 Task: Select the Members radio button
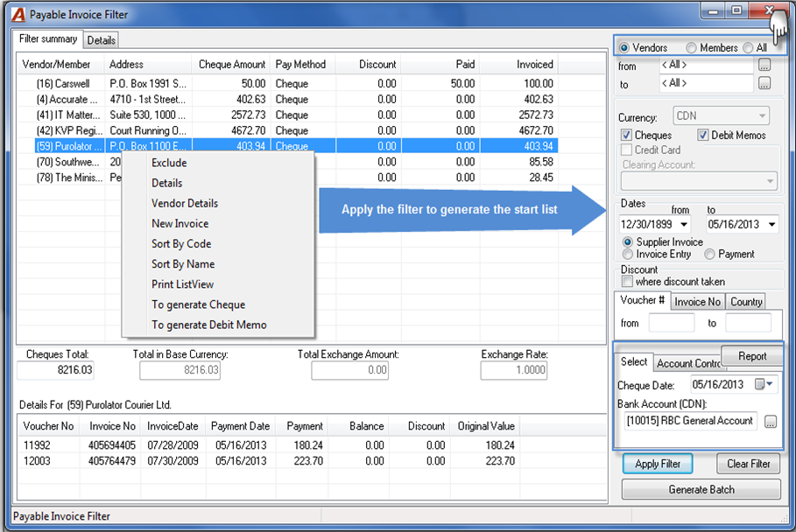pos(691,47)
